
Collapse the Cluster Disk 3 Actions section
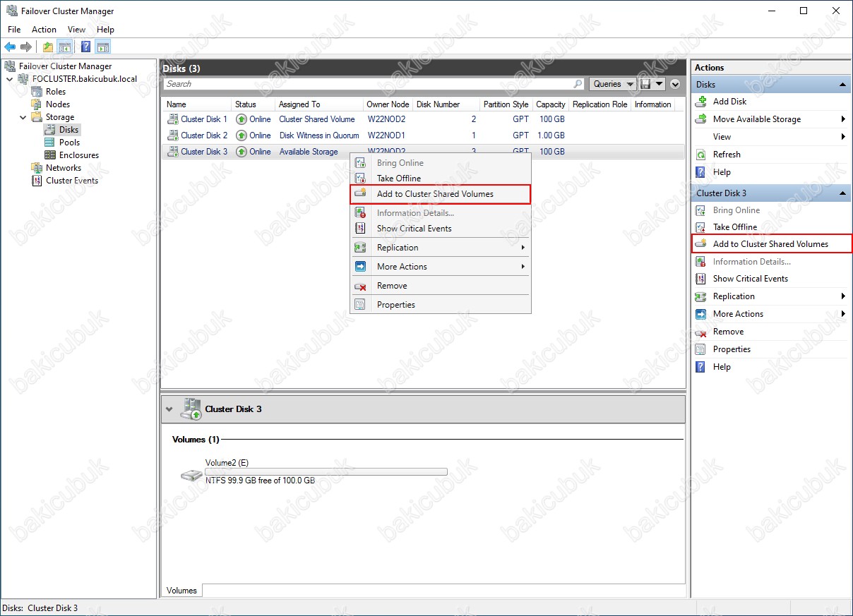[842, 193]
